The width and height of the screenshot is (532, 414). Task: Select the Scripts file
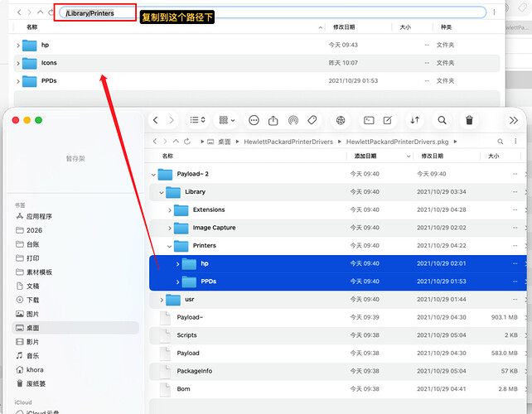[x=338, y=335]
